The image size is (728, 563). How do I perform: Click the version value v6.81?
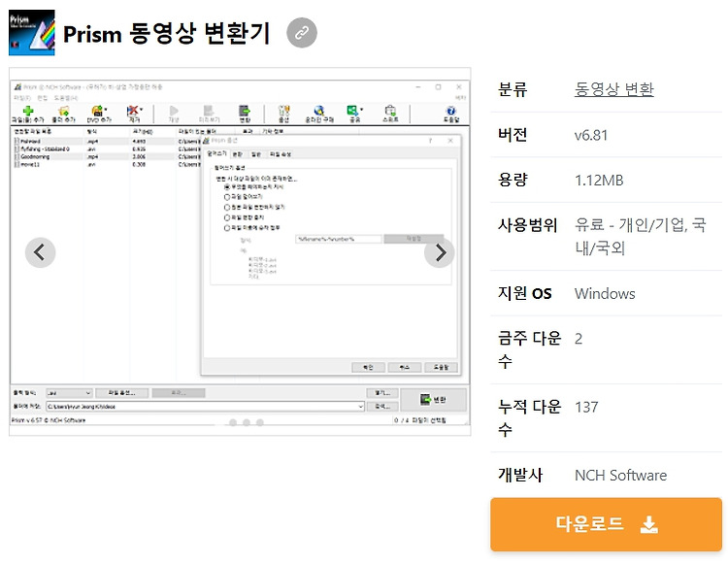coord(590,135)
